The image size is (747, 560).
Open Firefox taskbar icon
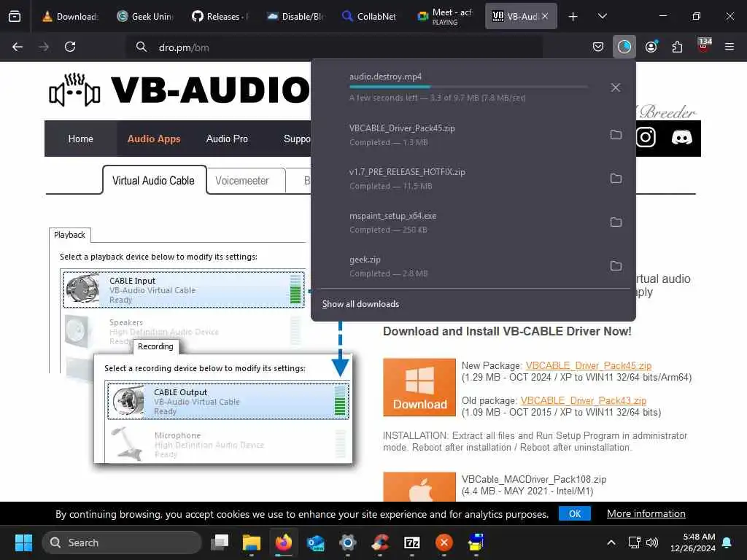click(x=284, y=542)
